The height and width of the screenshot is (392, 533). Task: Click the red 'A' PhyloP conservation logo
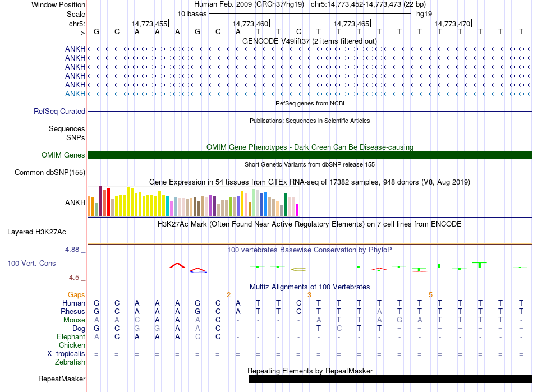[x=177, y=265]
